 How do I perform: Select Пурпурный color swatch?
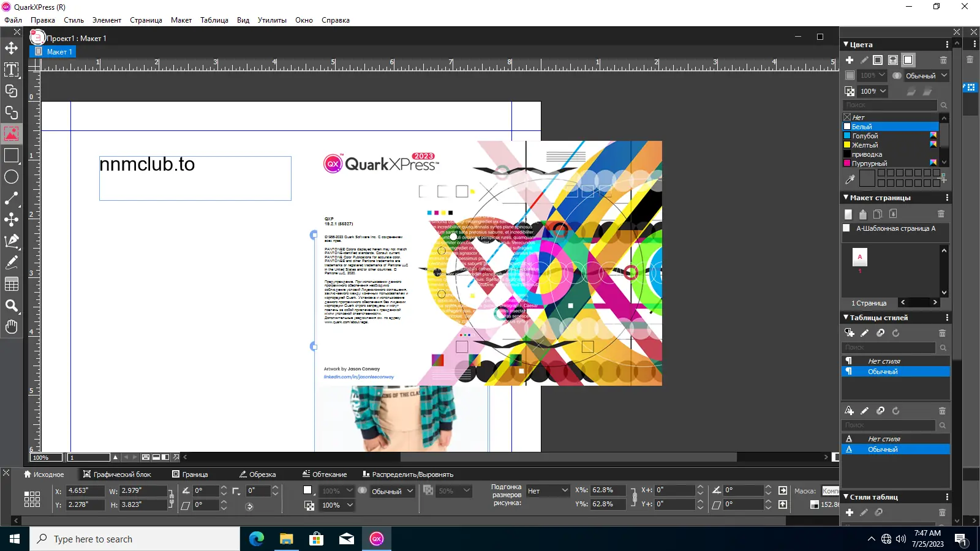click(x=891, y=163)
